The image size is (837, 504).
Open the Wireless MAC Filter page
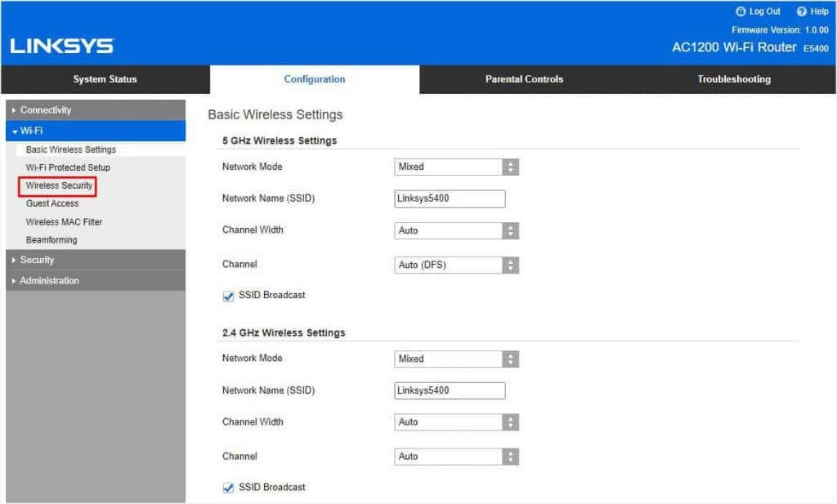click(x=64, y=221)
